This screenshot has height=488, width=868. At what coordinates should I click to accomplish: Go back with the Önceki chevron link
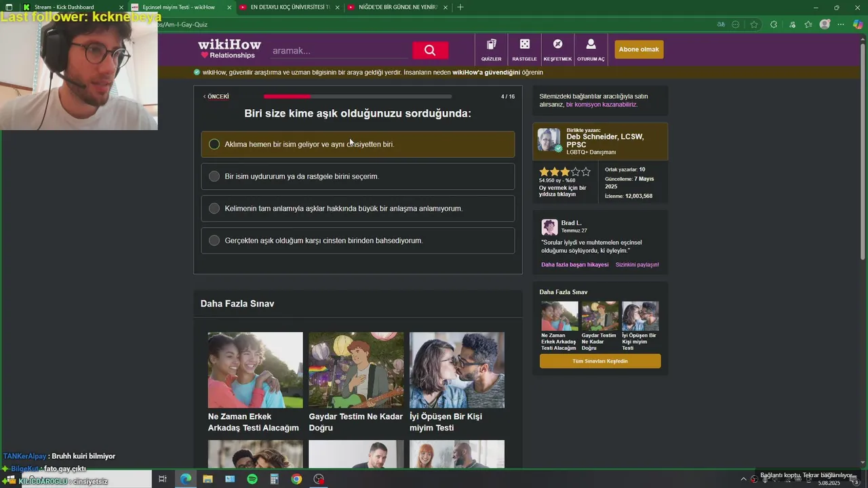point(216,96)
